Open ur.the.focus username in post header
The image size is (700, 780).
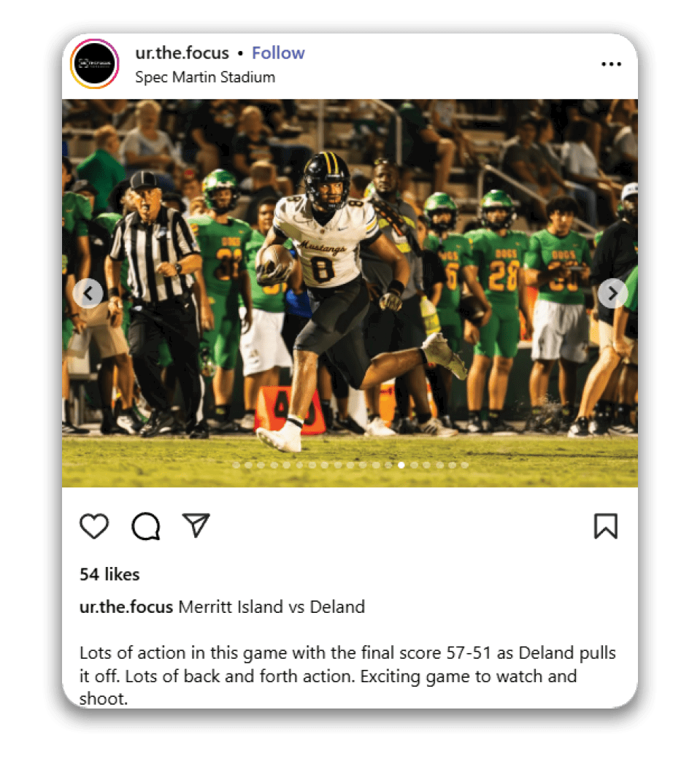(x=182, y=53)
